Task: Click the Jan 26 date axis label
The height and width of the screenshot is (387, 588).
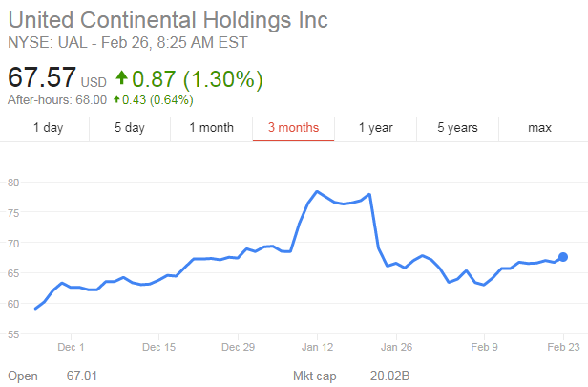Action: pyautogui.click(x=396, y=347)
